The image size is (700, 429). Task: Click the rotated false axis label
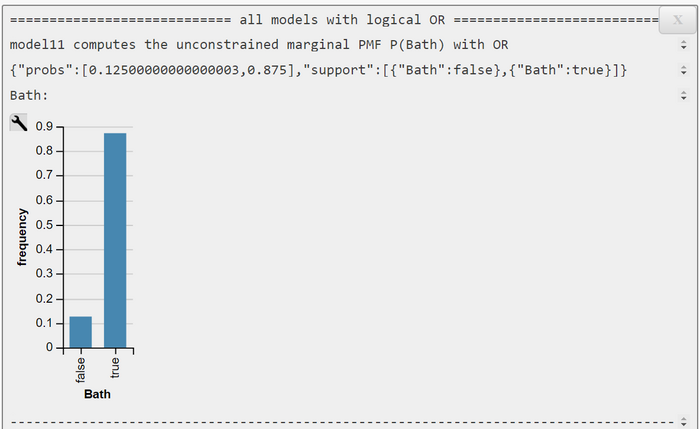point(80,370)
